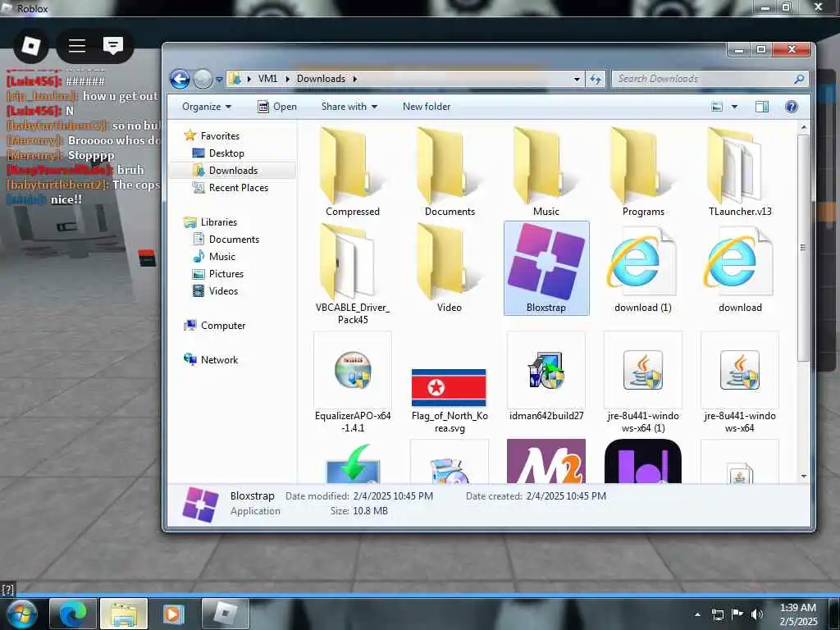The width and height of the screenshot is (840, 630).
Task: Expand the arrow after Downloads breadcrumb
Action: [x=354, y=79]
